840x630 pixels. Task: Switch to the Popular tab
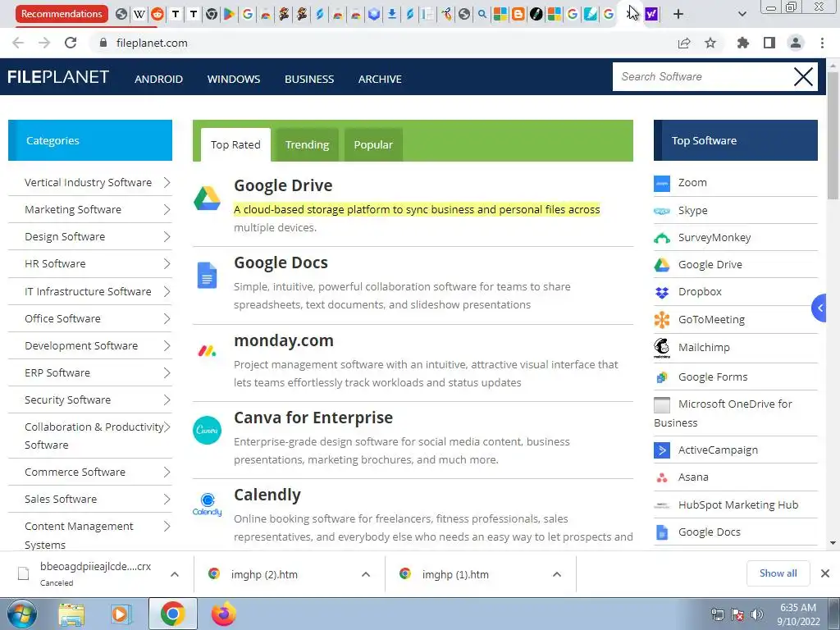[373, 144]
